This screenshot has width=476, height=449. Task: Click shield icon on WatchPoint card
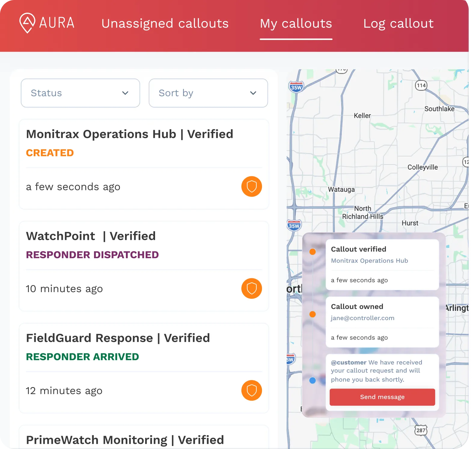pos(252,289)
